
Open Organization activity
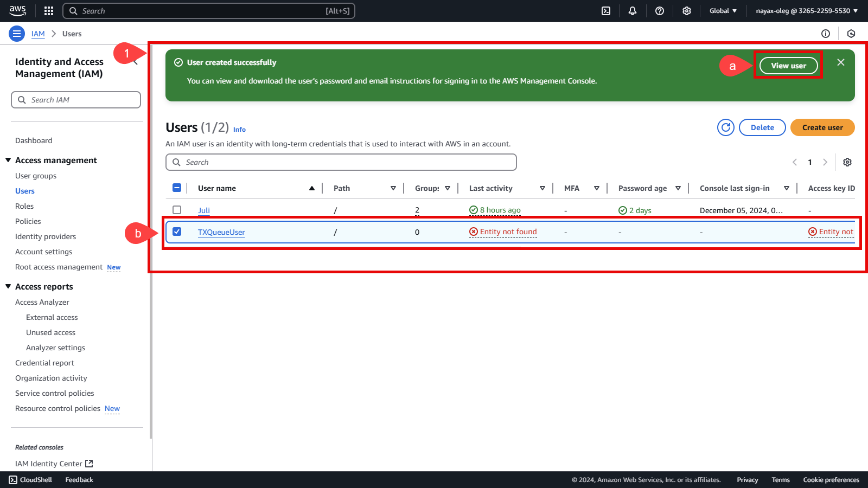click(x=51, y=378)
